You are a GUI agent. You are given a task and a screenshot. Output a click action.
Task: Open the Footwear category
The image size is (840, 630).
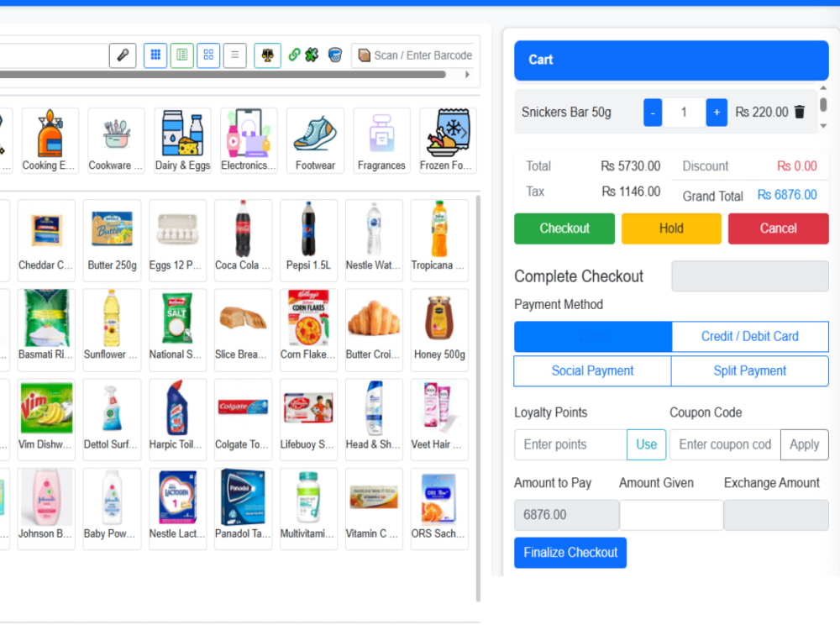[x=315, y=140]
